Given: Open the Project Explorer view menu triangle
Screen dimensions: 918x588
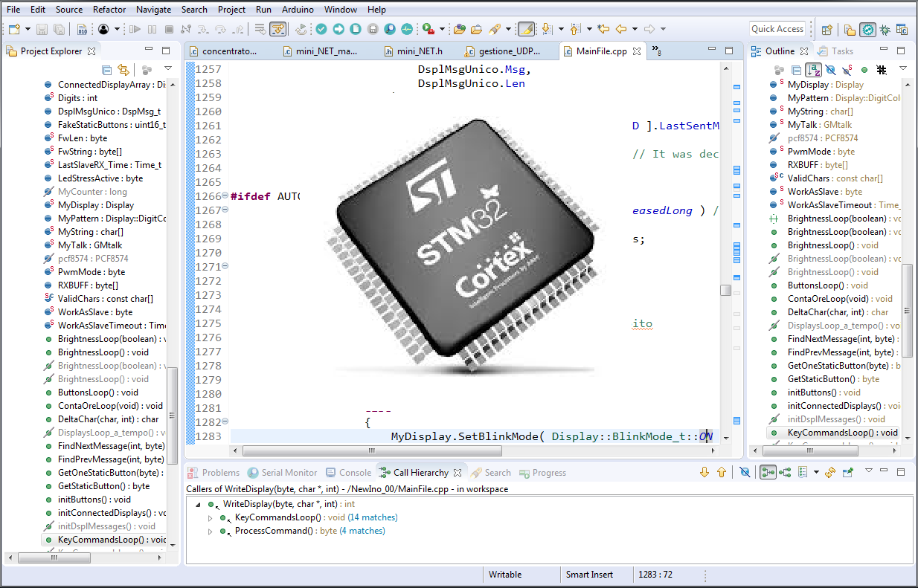Looking at the screenshot, I should [x=168, y=68].
